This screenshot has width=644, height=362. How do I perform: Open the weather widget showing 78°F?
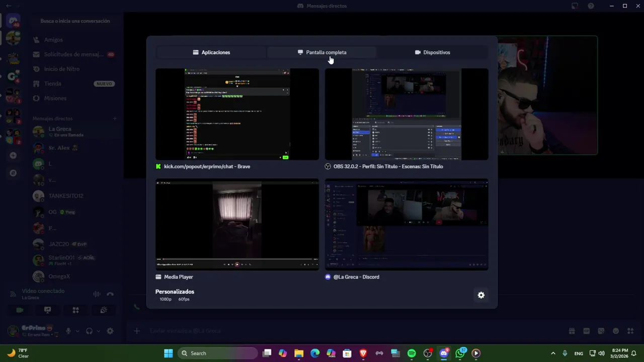18,353
